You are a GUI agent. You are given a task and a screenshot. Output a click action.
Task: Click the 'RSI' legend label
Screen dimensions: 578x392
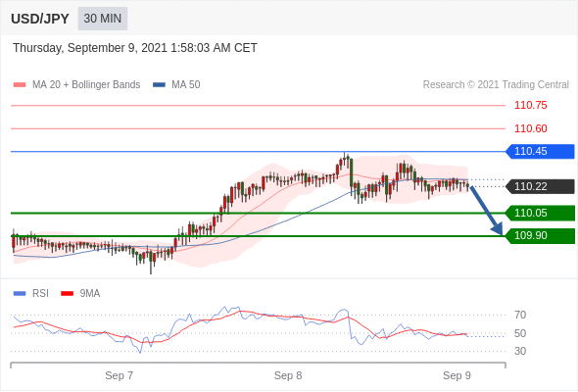(40, 294)
